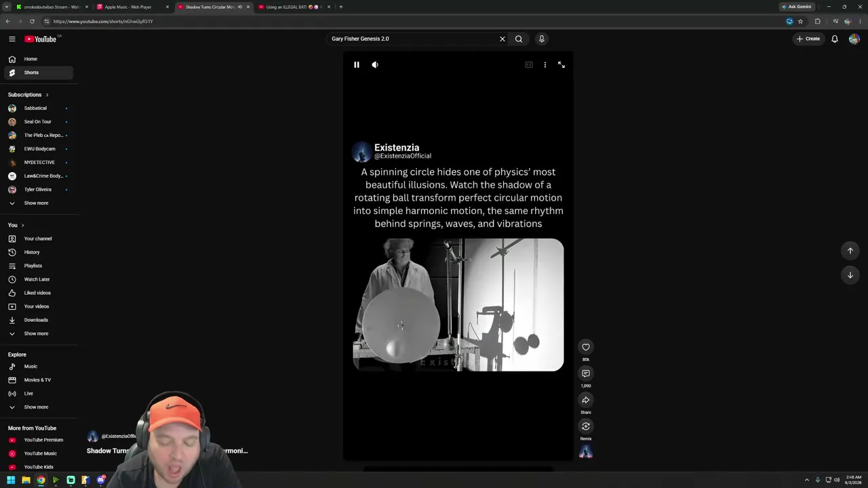Viewport: 868px width, 488px height.
Task: Open the Sabbatical channel subscription
Action: coord(37,108)
